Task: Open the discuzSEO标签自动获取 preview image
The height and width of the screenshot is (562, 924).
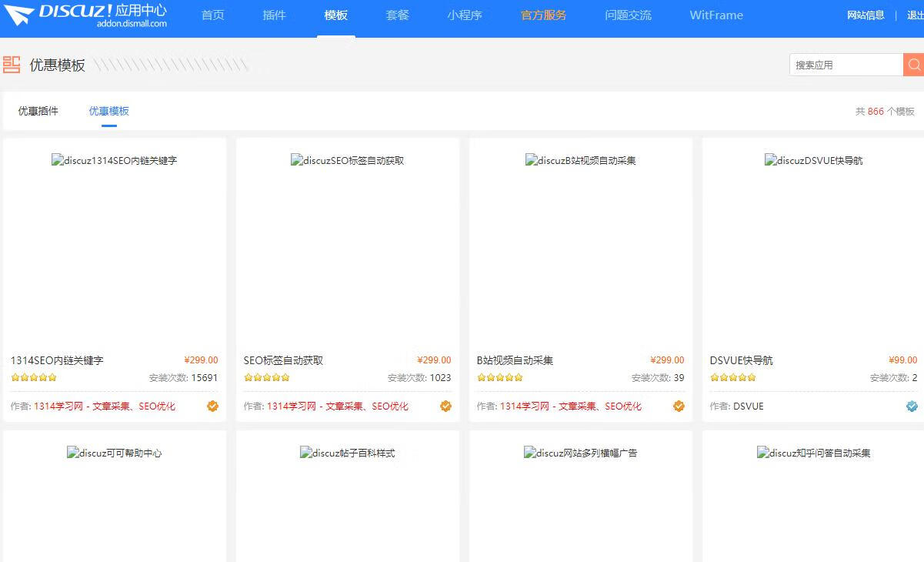Action: click(347, 161)
